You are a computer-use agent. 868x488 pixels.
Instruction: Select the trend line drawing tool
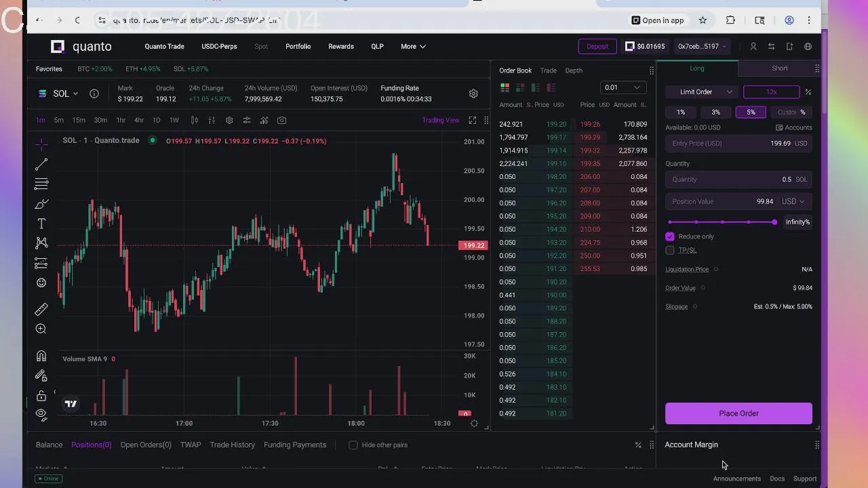coord(41,165)
